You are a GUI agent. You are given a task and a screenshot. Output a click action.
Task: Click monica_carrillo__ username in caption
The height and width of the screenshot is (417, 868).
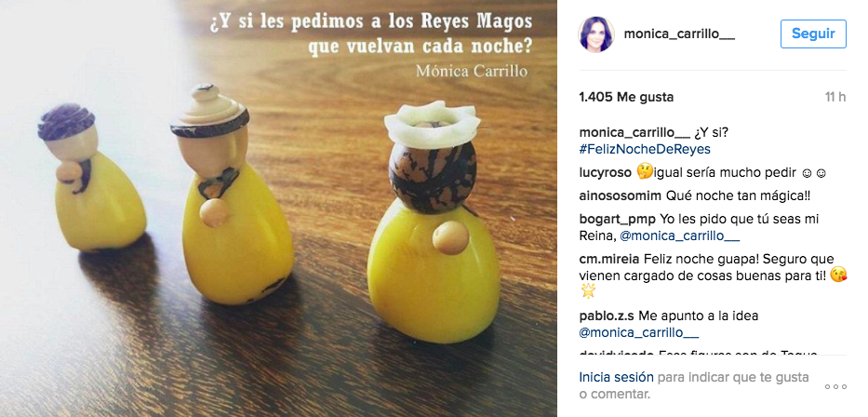(x=634, y=133)
